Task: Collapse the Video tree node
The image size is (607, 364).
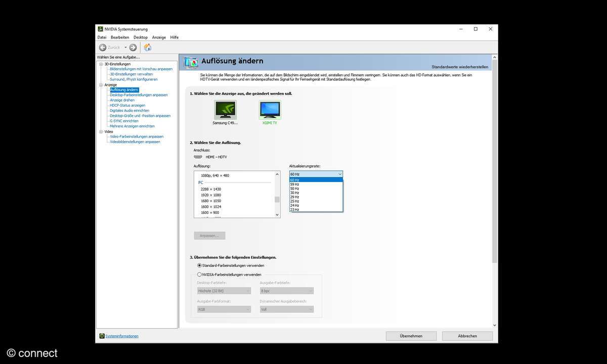Action: click(101, 131)
